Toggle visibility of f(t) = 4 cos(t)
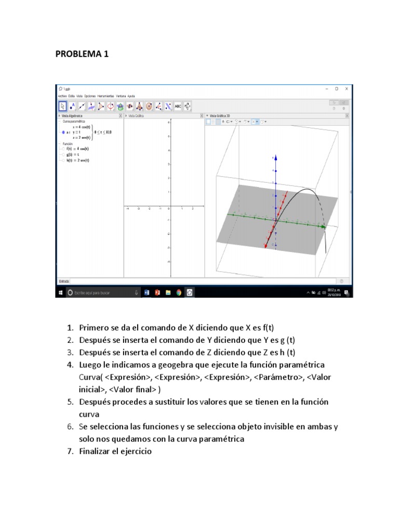The width and height of the screenshot is (399, 532). point(63,149)
